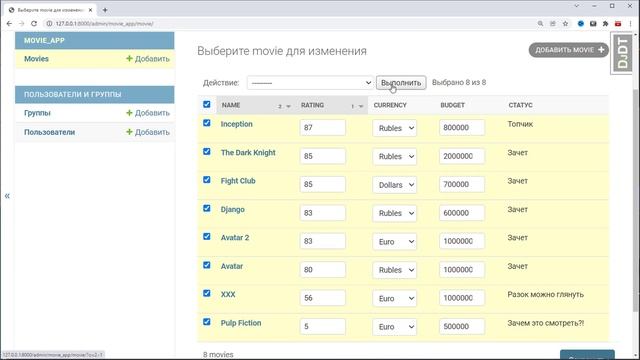
Task: Open Pulp Fiction currency dropdown
Action: [394, 327]
